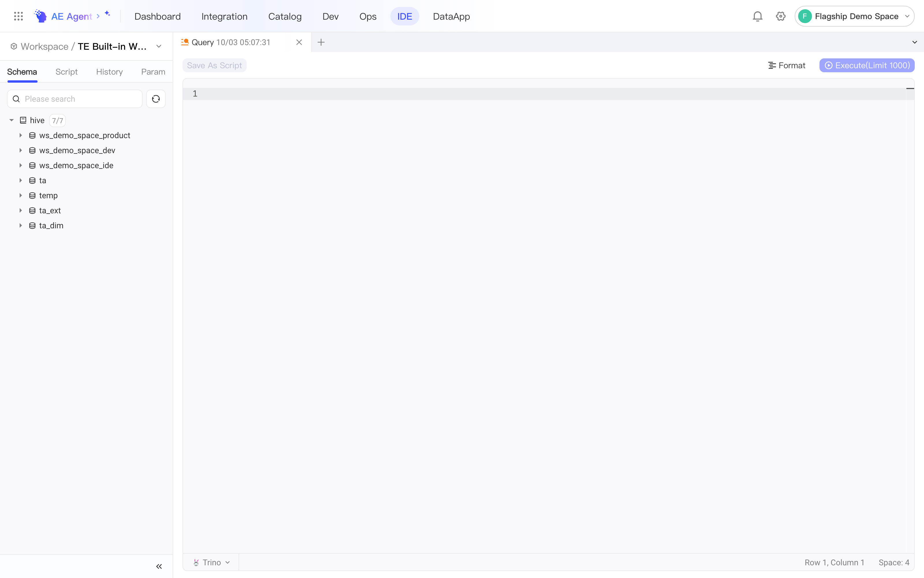
Task: Open the Ops section
Action: 368,16
